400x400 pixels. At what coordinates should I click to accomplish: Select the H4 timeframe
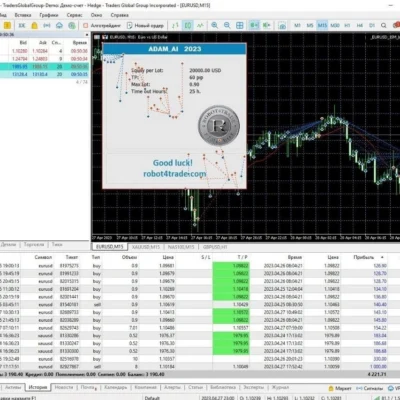pos(360,25)
